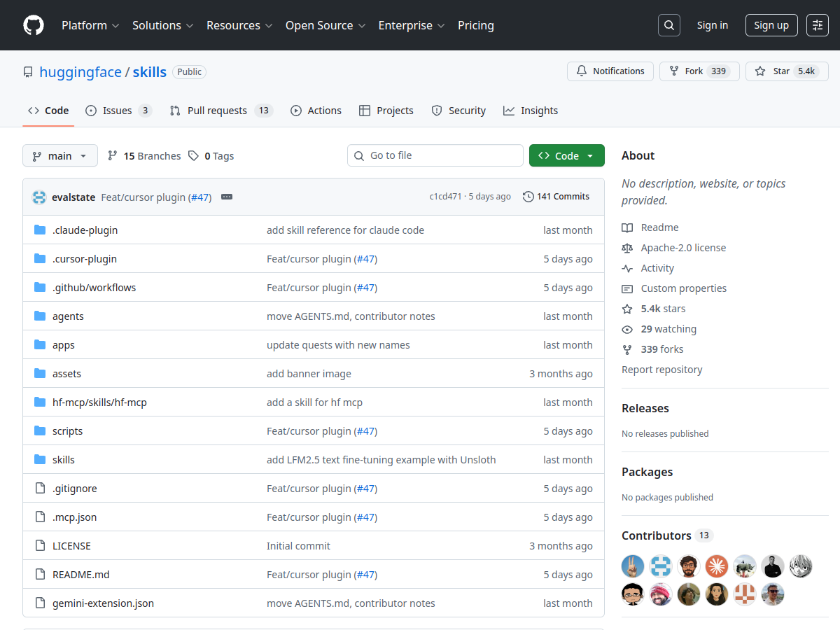Click the appearance settings icon in header
This screenshot has height=630, width=840.
coord(817,25)
